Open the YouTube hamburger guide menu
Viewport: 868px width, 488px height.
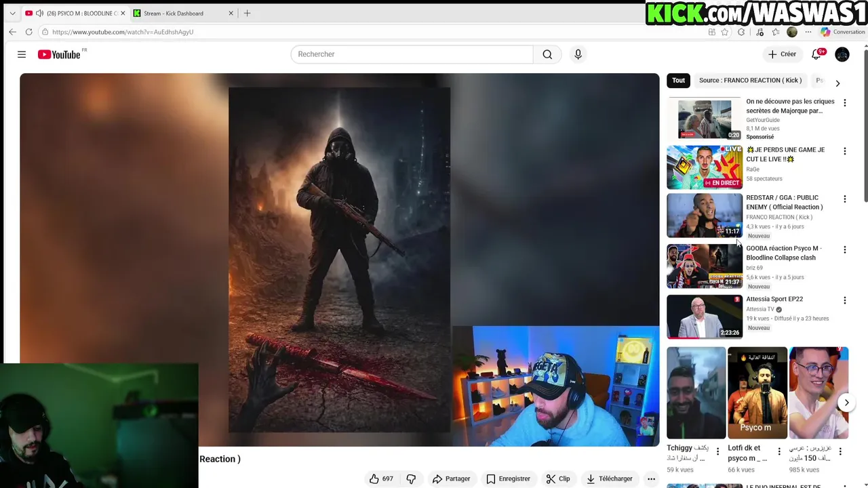(x=22, y=54)
